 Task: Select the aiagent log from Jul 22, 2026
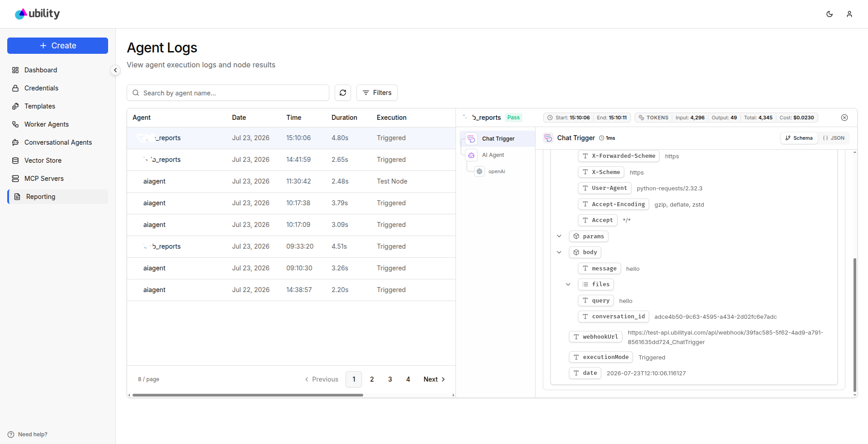pyautogui.click(x=291, y=290)
